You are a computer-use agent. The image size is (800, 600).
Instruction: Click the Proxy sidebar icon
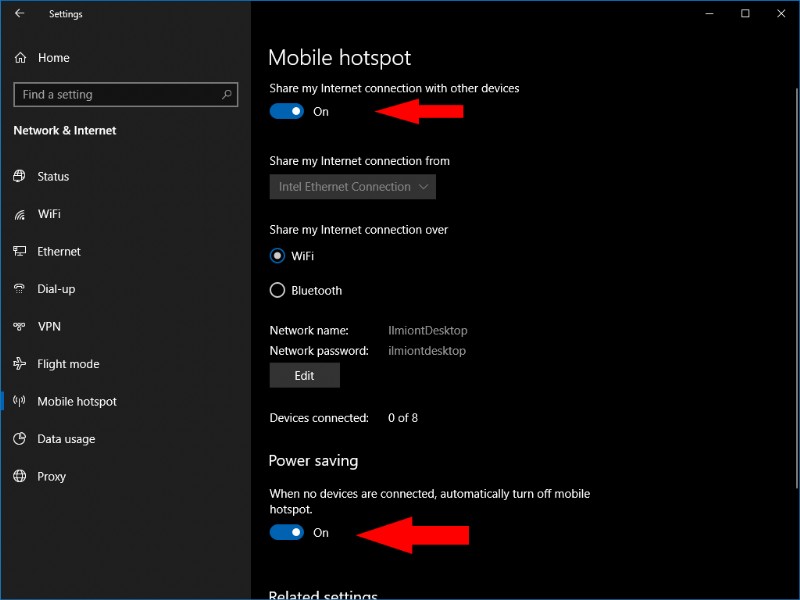point(22,477)
